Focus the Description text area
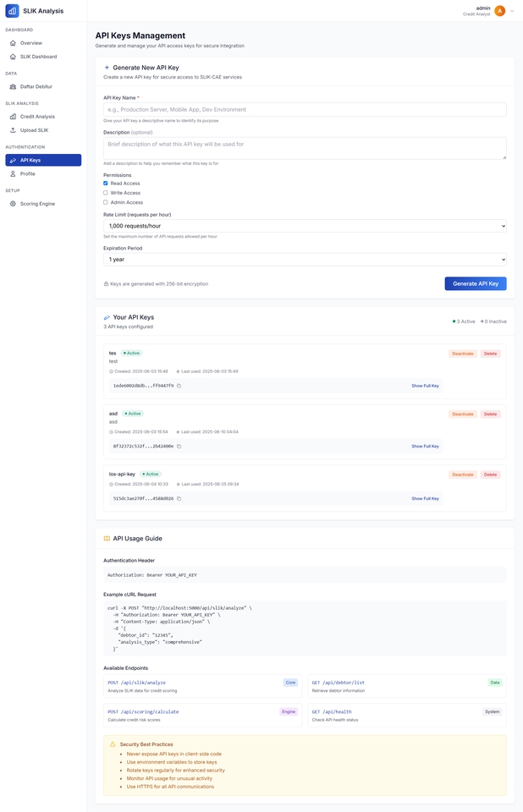Screen dimensions: 523x812 click(305, 148)
